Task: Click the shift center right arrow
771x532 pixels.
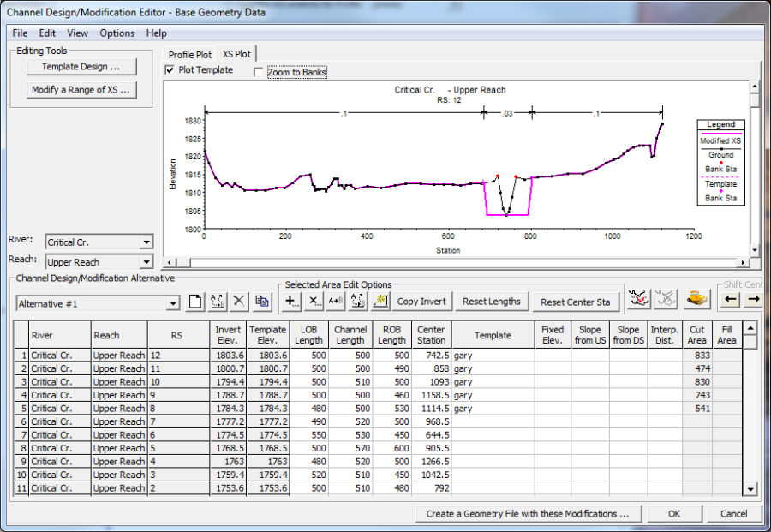Action: (753, 300)
